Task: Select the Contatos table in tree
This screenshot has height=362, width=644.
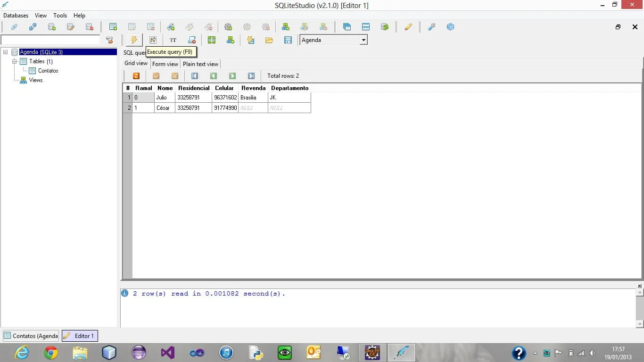Action: coord(48,71)
